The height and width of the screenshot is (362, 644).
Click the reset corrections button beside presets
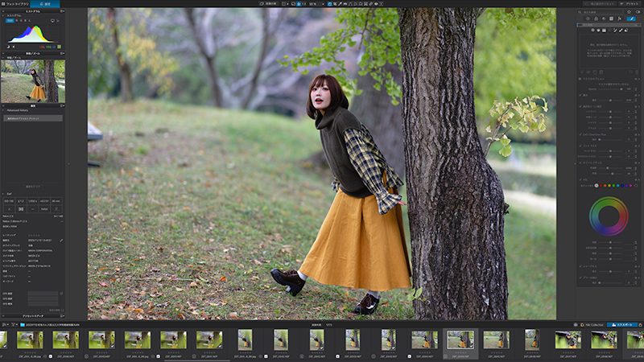pos(600,4)
